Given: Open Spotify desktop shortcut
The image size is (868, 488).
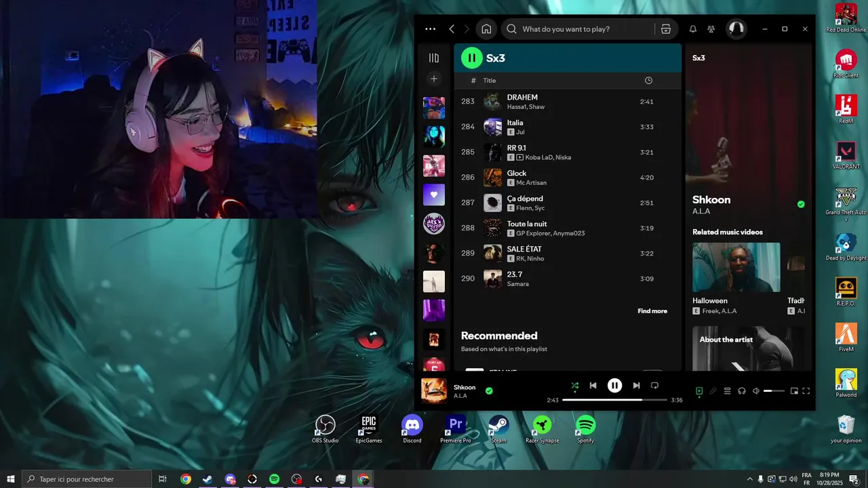Looking at the screenshot, I should pos(586,430).
